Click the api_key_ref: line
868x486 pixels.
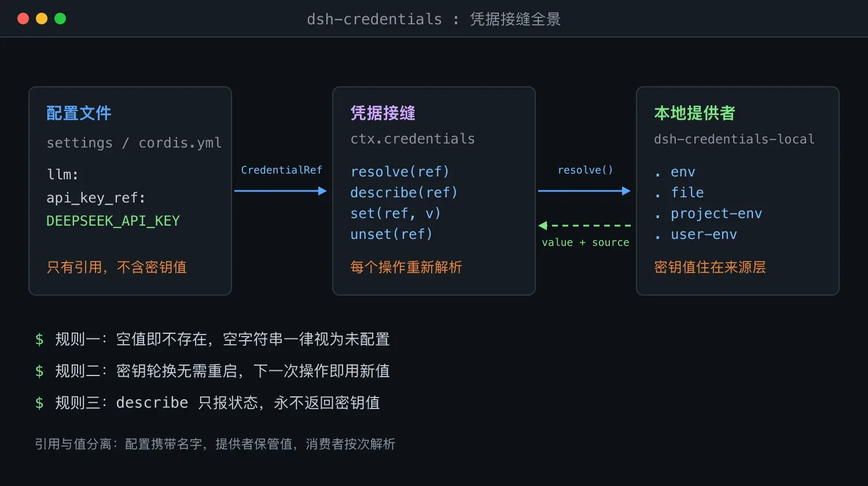coord(96,198)
